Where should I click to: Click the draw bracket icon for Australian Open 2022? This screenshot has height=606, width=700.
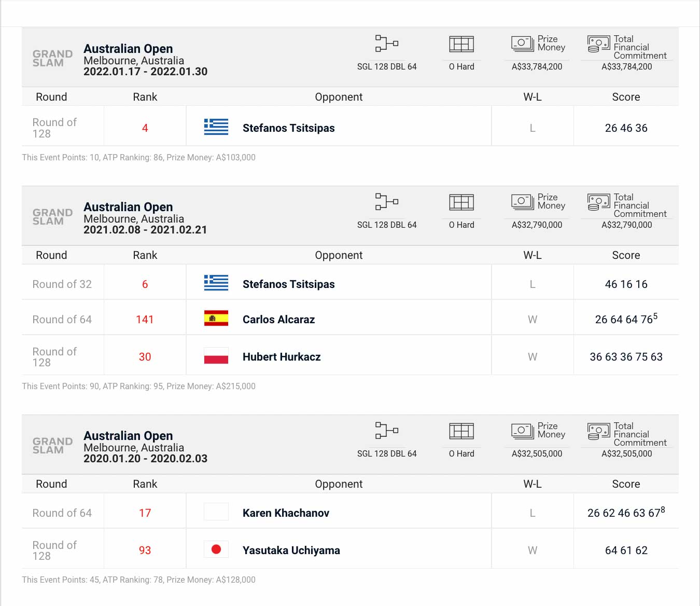tap(387, 44)
